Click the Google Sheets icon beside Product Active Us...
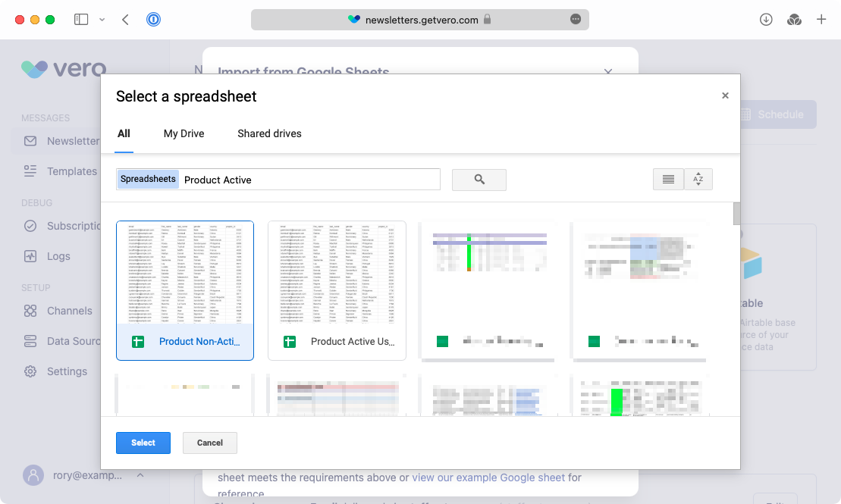Image resolution: width=841 pixels, height=504 pixels. (289, 342)
